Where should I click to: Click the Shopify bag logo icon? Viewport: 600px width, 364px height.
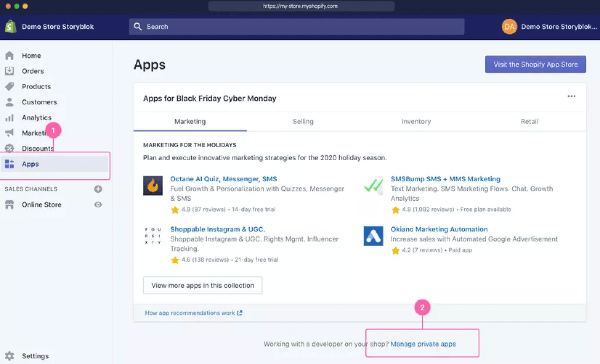pos(10,27)
